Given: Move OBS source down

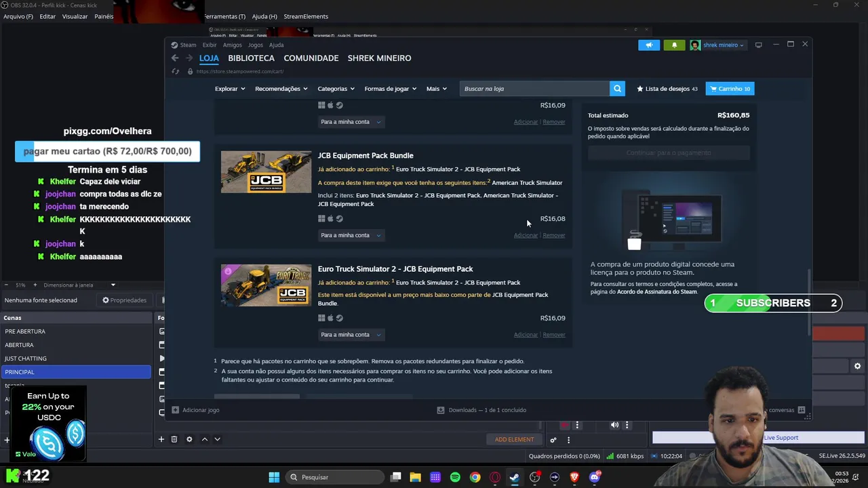Looking at the screenshot, I should point(217,439).
